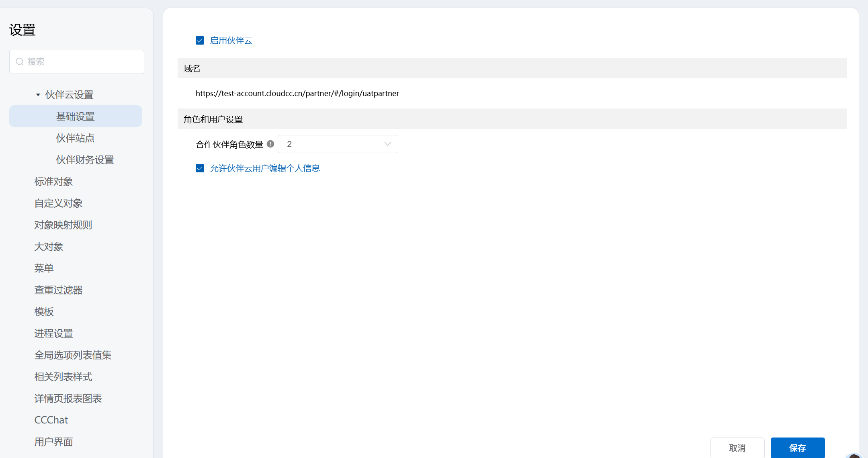
Task: Click the 取消 button
Action: (x=737, y=448)
